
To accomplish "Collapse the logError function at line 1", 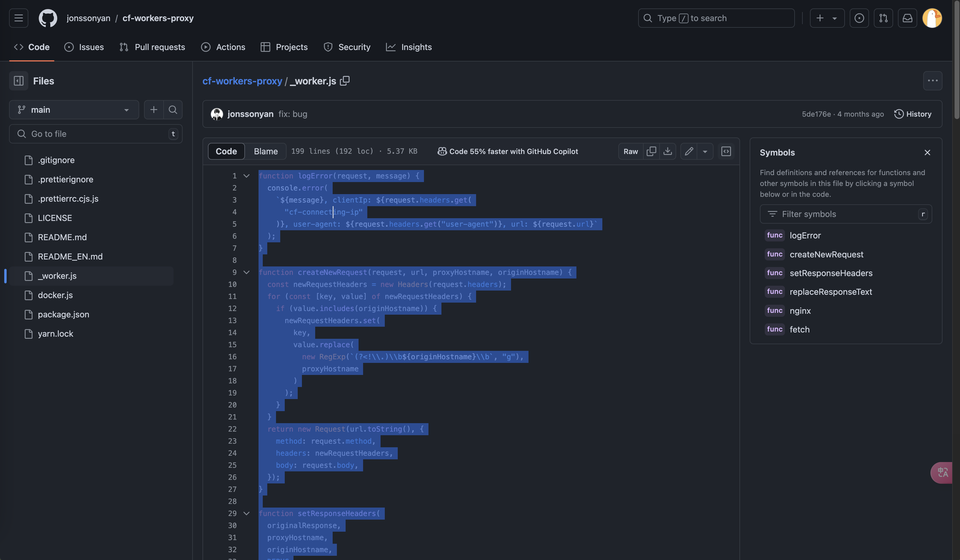I will [x=246, y=176].
